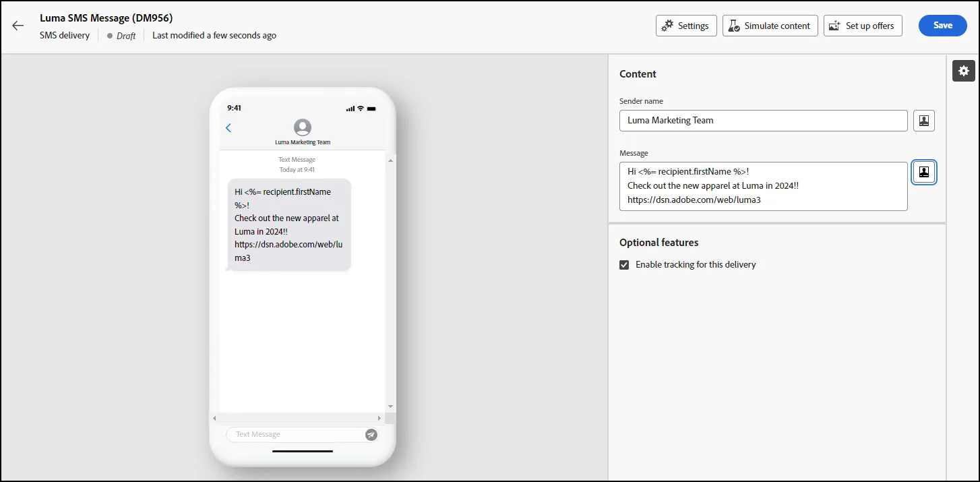
Task: Click into the Message text area
Action: tap(764, 186)
